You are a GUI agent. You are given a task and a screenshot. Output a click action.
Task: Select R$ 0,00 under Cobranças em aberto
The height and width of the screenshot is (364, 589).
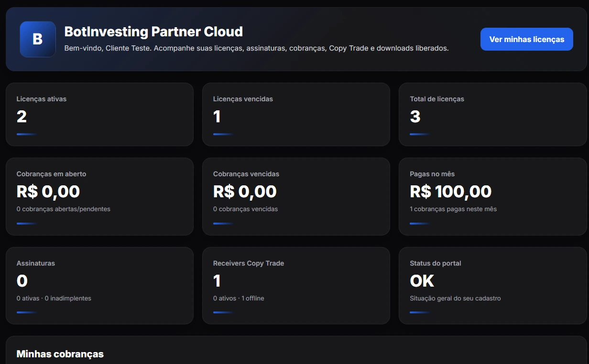[48, 192]
